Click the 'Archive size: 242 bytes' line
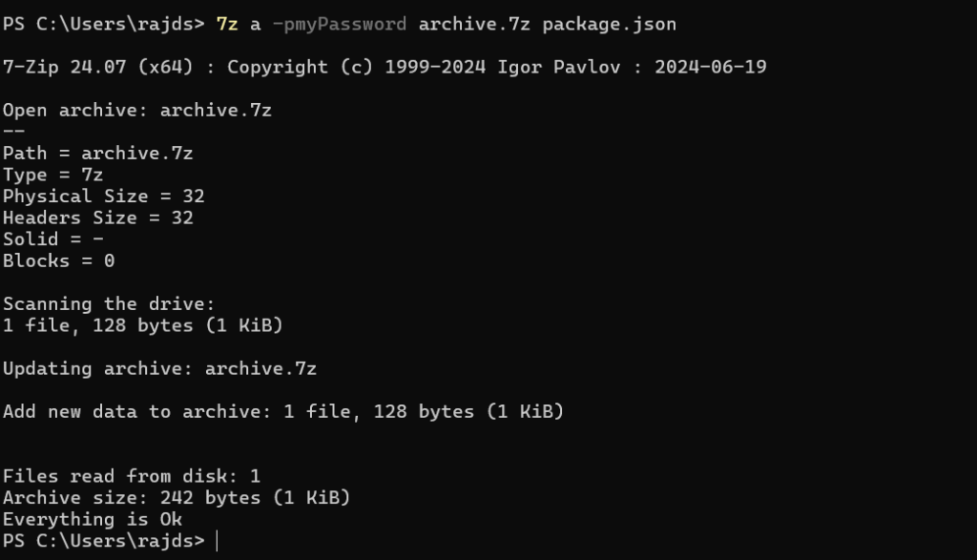Image resolution: width=977 pixels, height=560 pixels. pyautogui.click(x=176, y=498)
